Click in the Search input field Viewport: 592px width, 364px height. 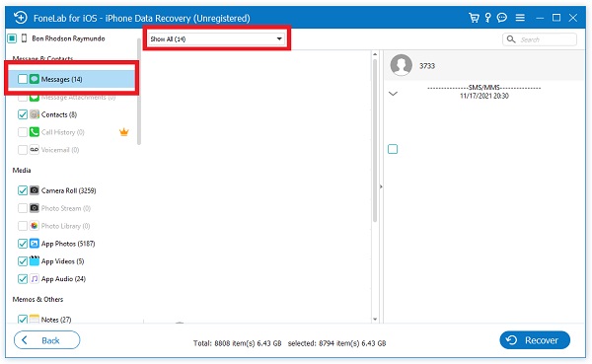click(x=540, y=39)
